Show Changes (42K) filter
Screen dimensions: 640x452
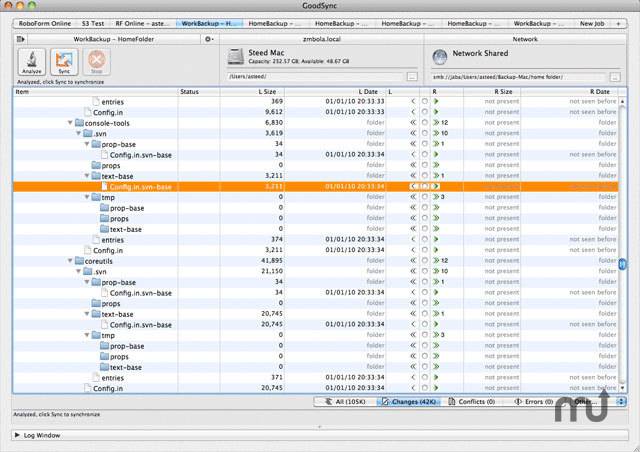409,402
